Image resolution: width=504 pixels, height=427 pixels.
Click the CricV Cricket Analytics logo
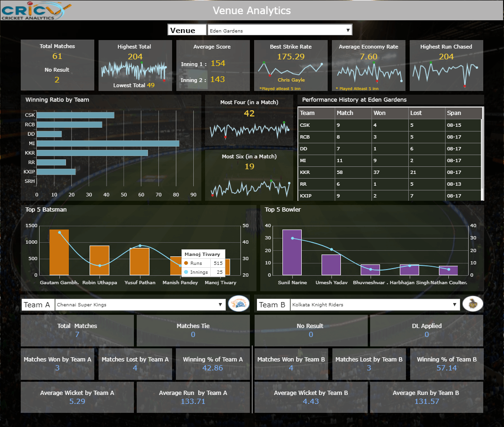36,10
